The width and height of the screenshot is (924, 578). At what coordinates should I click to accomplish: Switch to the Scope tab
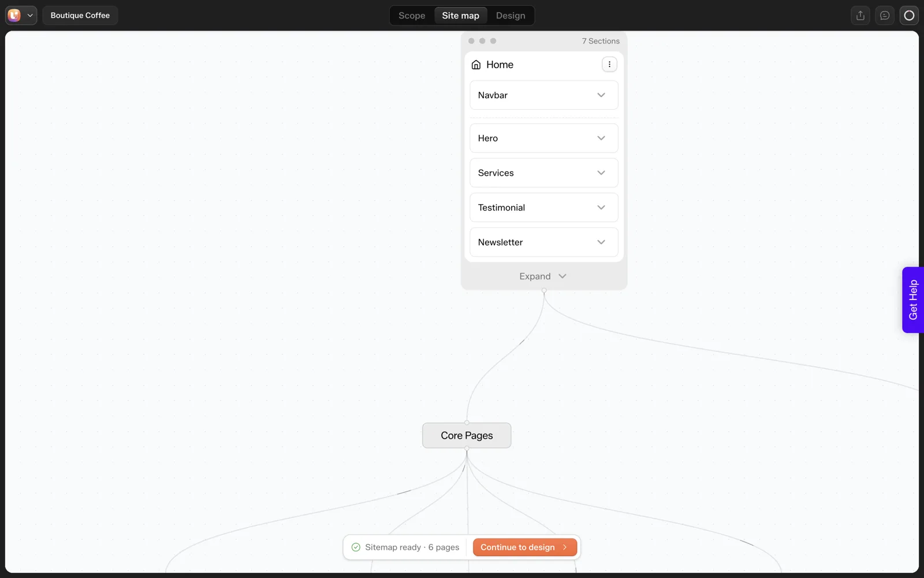[412, 16]
